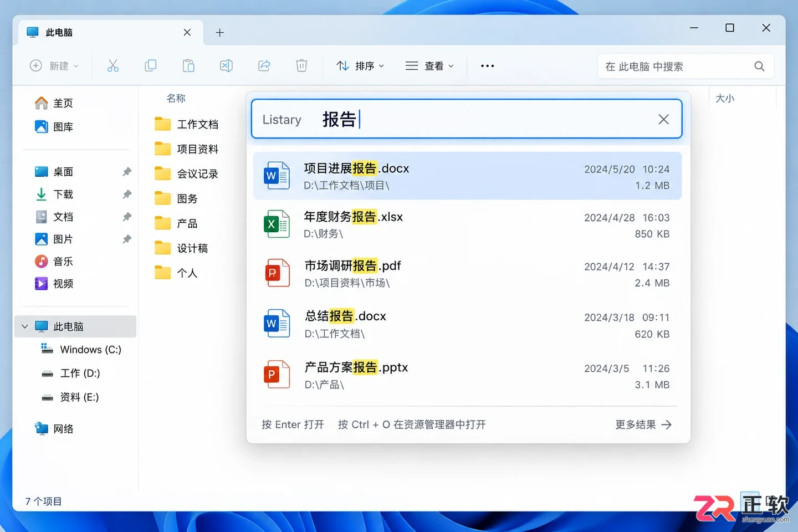The width and height of the screenshot is (798, 532).
Task: Open the 查看 view dropdown
Action: pos(430,66)
